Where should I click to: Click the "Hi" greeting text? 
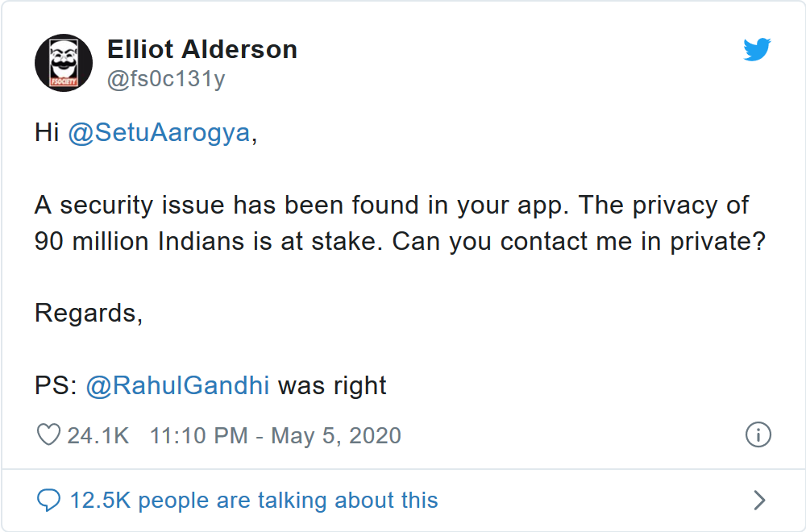(47, 133)
